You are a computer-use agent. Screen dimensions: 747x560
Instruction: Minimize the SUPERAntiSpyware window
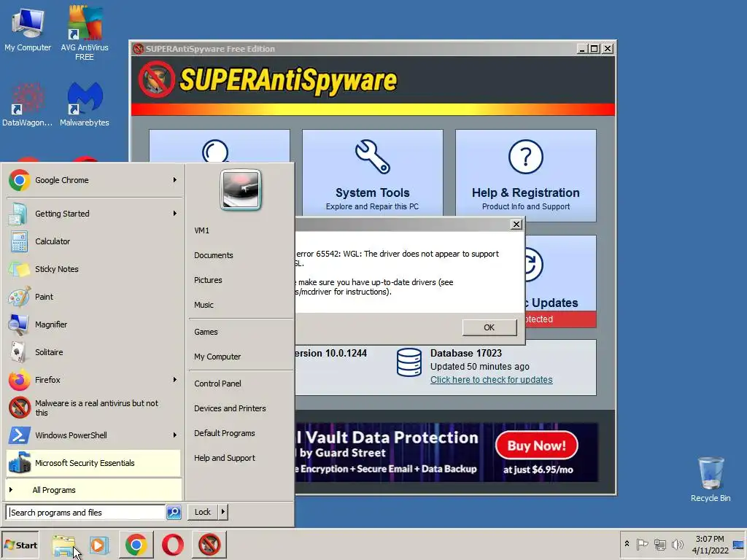click(581, 49)
